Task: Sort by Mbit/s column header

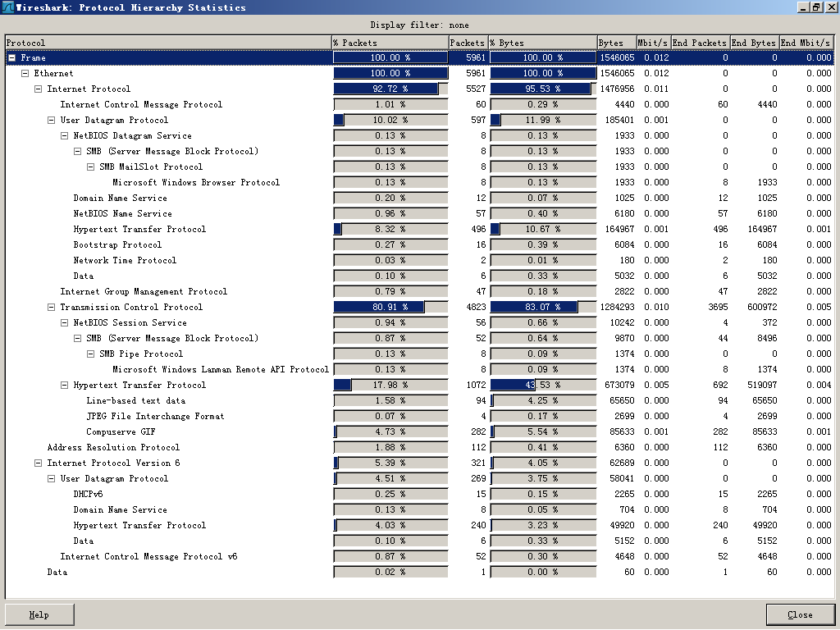Action: tap(653, 43)
